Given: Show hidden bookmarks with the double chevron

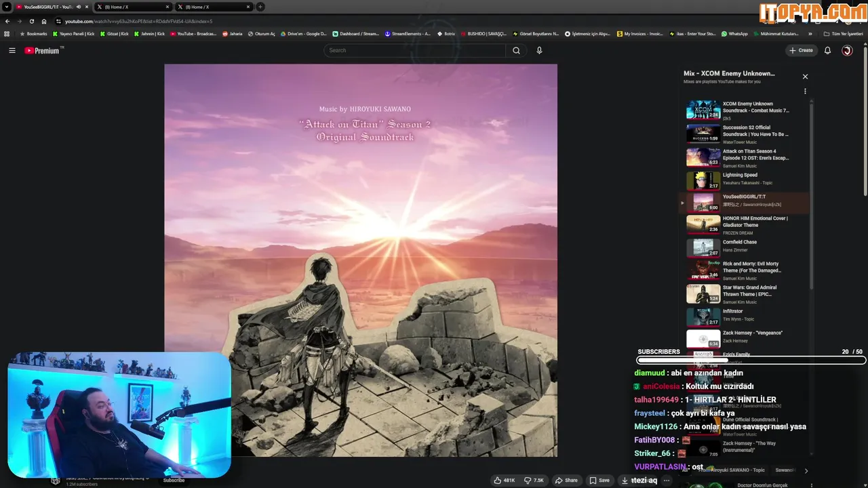Looking at the screenshot, I should pyautogui.click(x=810, y=33).
